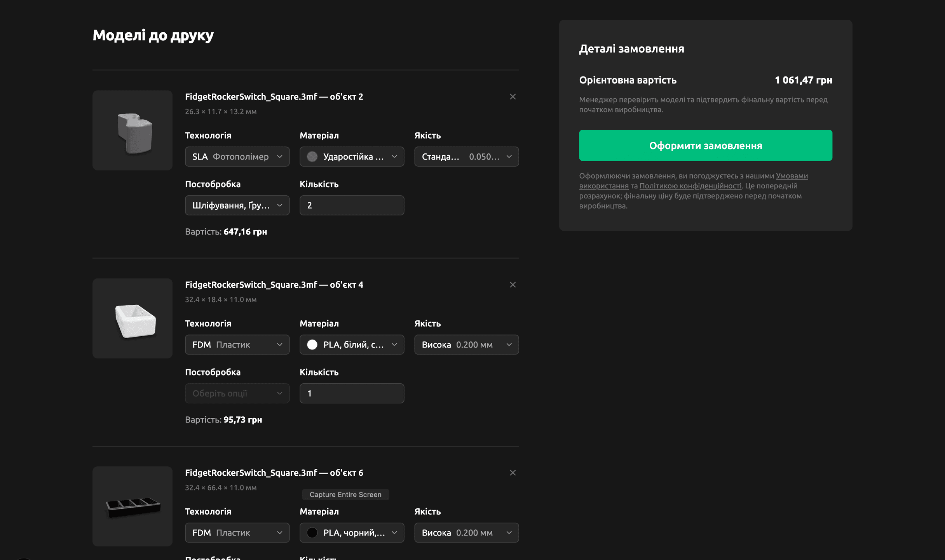Click the black tray thumbnail of object 6
This screenshot has height=560, width=945.
click(132, 506)
